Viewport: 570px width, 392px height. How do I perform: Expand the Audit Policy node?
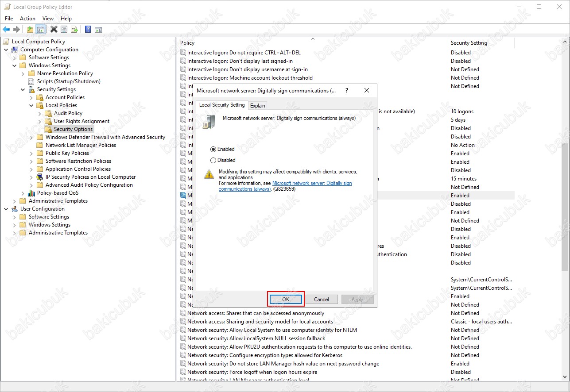click(40, 113)
